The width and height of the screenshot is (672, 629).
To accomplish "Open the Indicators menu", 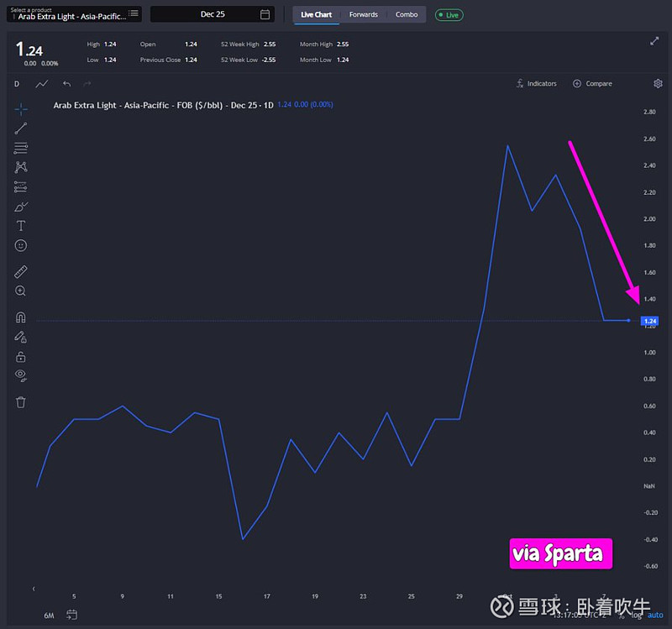I will click(x=537, y=84).
